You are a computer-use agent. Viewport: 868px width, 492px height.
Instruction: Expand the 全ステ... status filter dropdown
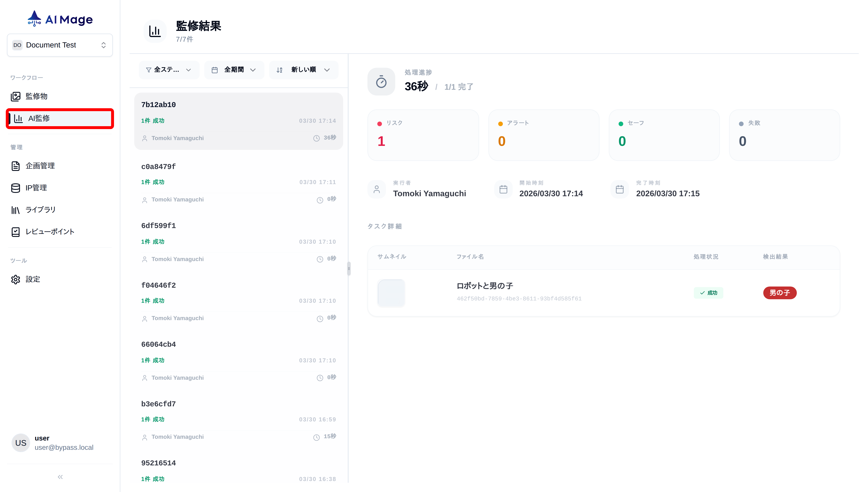point(169,70)
